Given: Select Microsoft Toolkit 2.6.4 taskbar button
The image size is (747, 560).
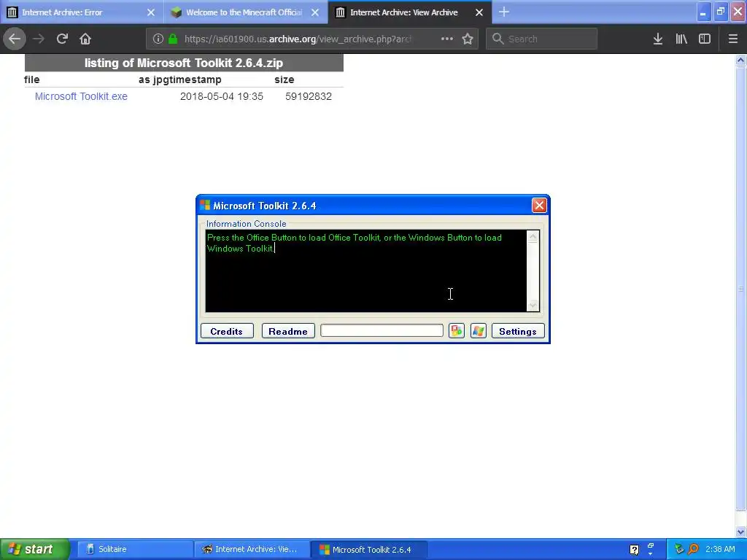Looking at the screenshot, I should click(368, 549).
